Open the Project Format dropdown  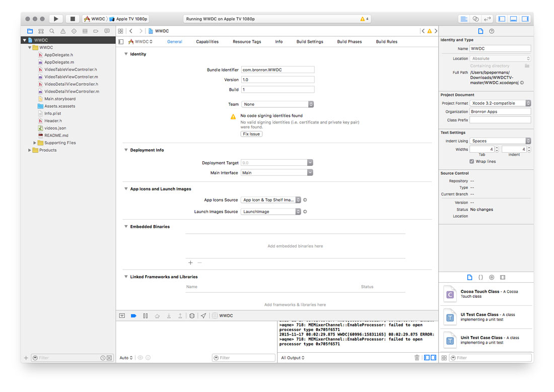[500, 103]
